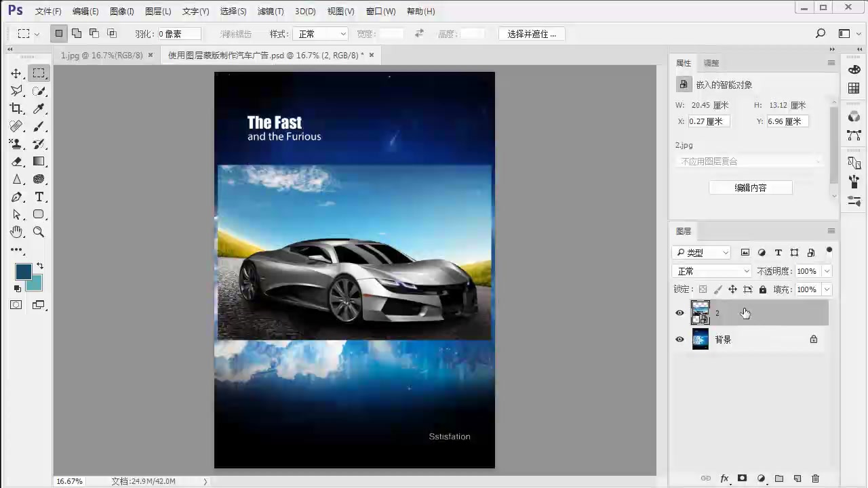Image resolution: width=868 pixels, height=488 pixels.
Task: Toggle visibility of the 背景 layer
Action: tap(679, 340)
